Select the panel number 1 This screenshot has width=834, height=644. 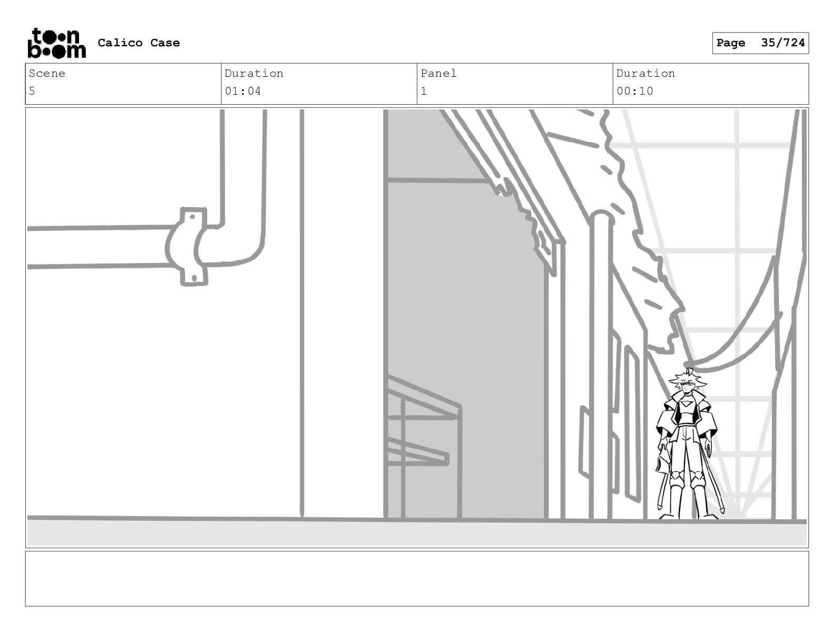click(424, 91)
